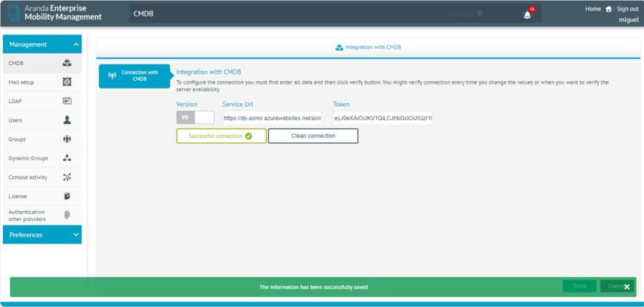The image size is (644, 307).
Task: Open License menu item
Action: point(42,196)
